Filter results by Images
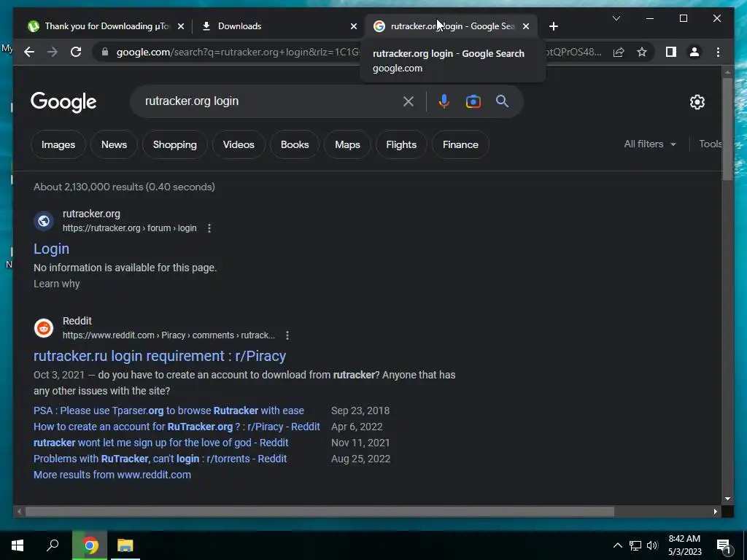747x560 pixels. pyautogui.click(x=58, y=144)
